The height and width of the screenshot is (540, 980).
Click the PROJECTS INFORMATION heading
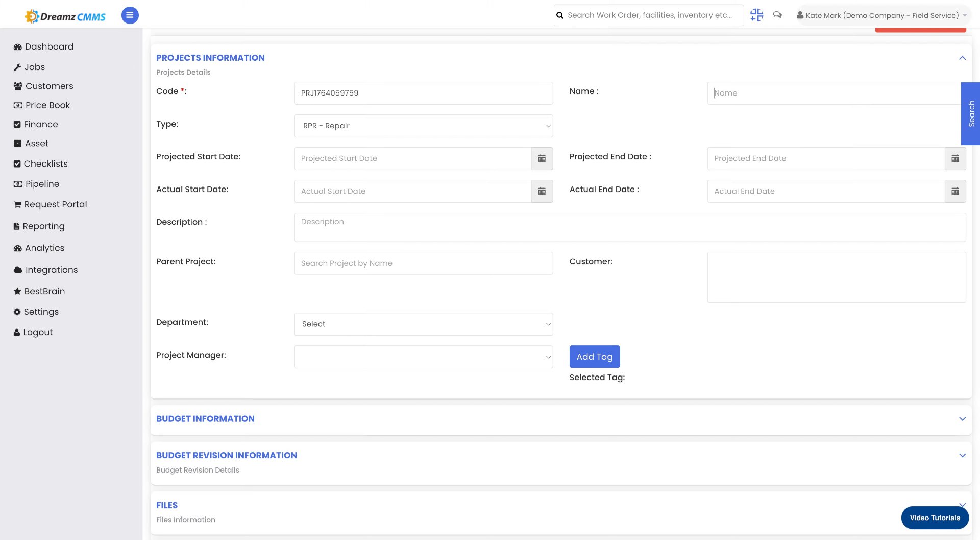pyautogui.click(x=210, y=58)
